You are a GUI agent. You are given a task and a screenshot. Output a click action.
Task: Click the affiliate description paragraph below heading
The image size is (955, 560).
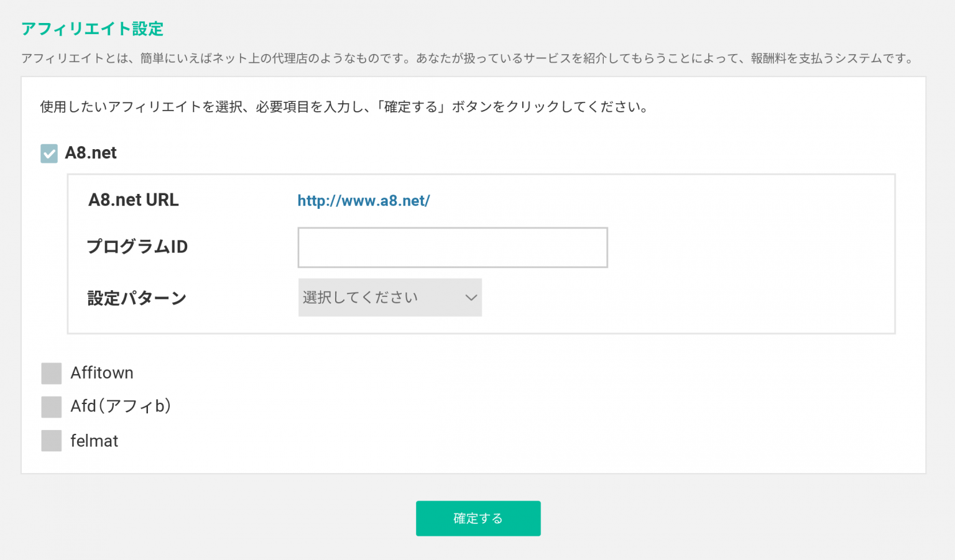click(x=469, y=58)
